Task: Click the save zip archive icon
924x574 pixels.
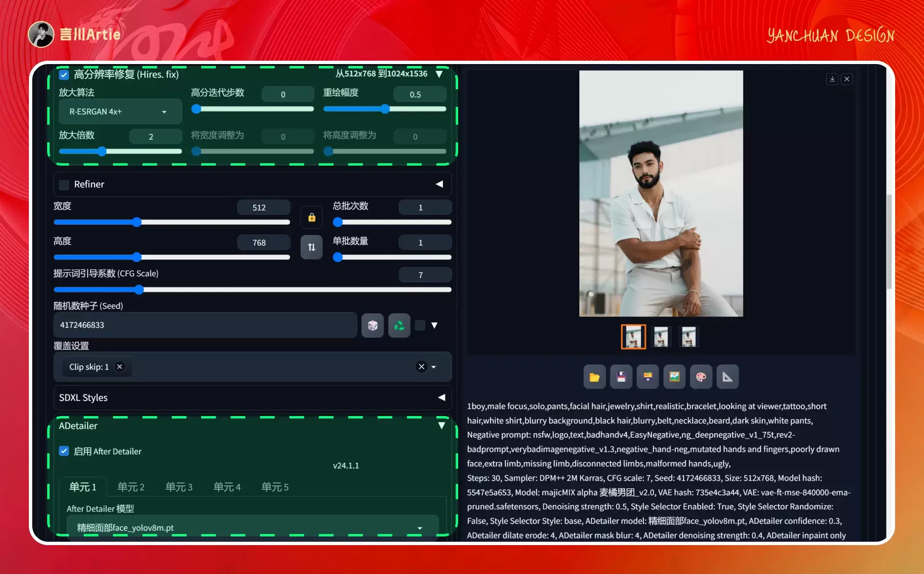Action: pos(648,377)
